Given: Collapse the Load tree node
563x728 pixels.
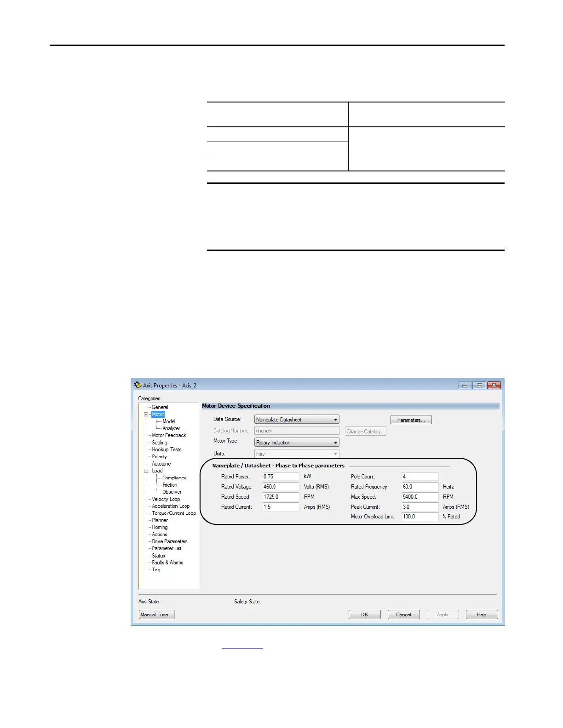Looking at the screenshot, I should pyautogui.click(x=146, y=471).
